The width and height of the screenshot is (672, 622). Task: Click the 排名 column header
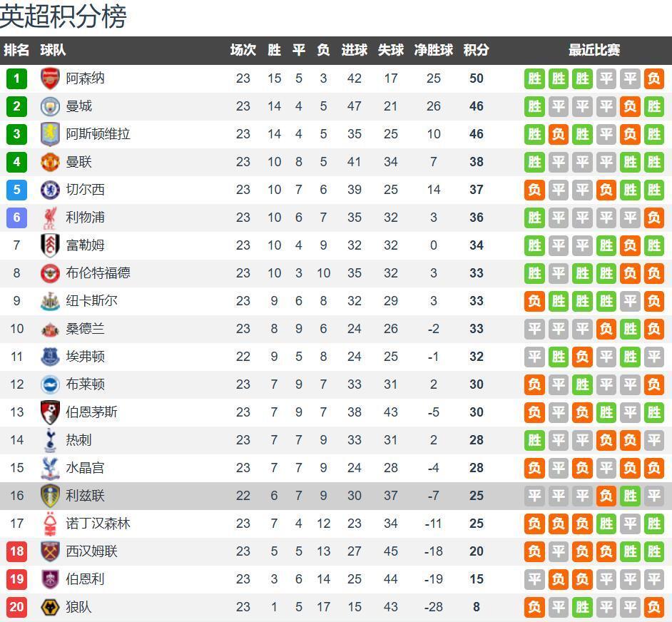coord(16,50)
